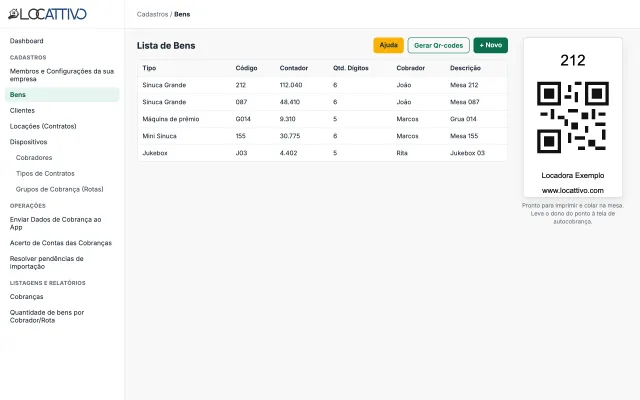
Task: Open Locações (Contratos)
Action: pyautogui.click(x=43, y=126)
